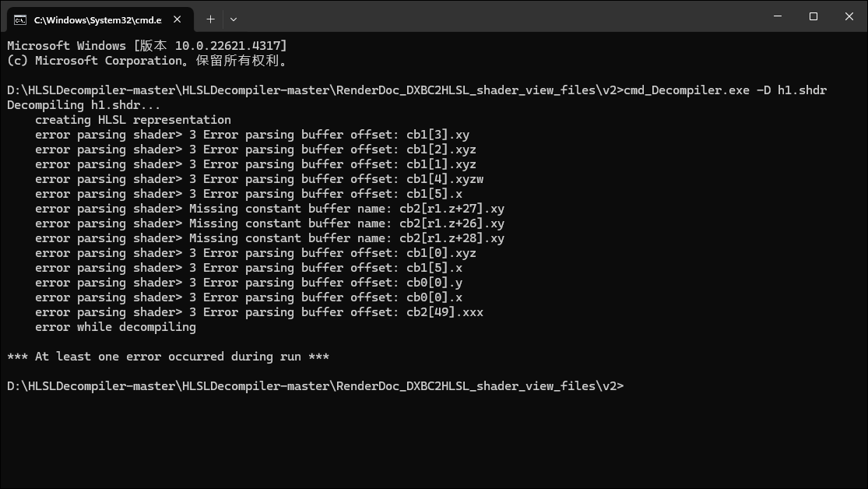
Task: Select the C:\Windows\System32\cmd.e tab
Action: point(97,19)
